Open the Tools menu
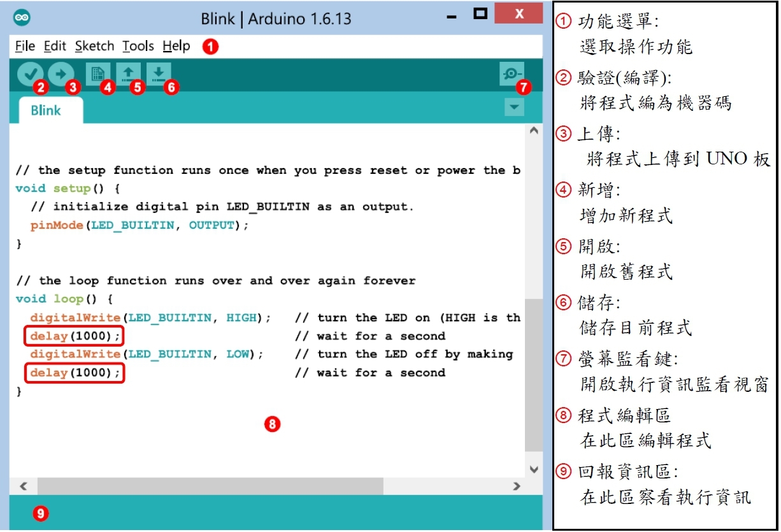This screenshot has width=781, height=532. point(138,46)
